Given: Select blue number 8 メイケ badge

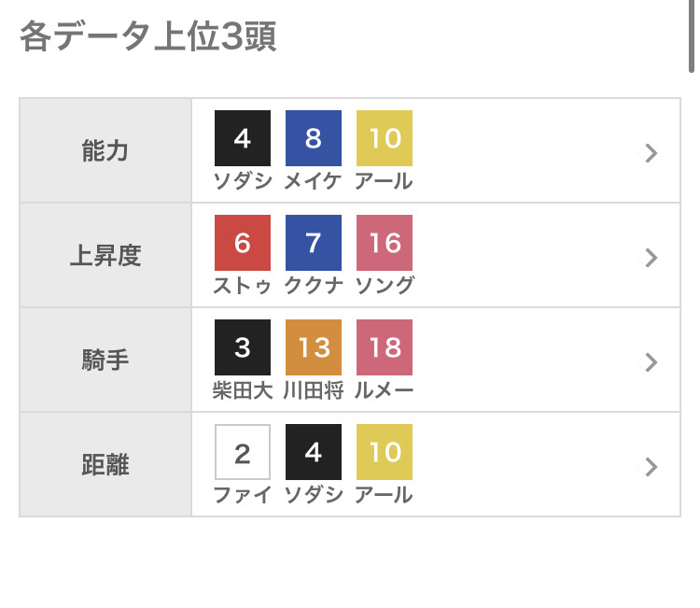Looking at the screenshot, I should [314, 138].
